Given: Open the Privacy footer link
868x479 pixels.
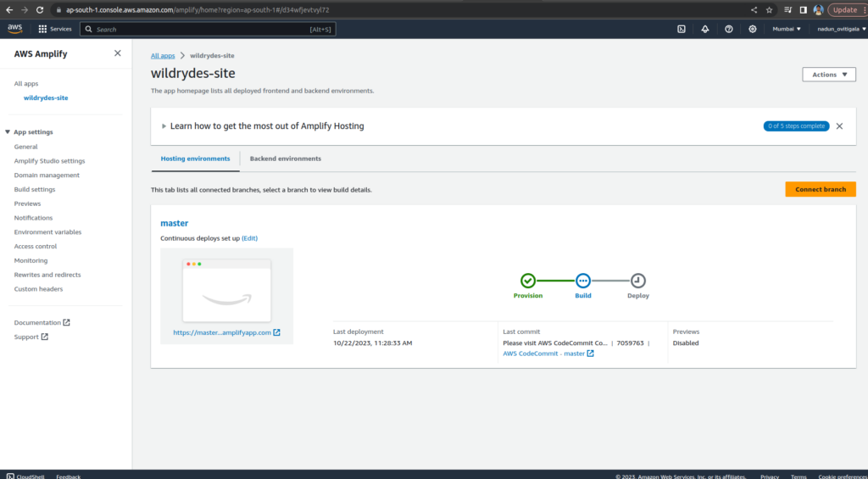Looking at the screenshot, I should tap(770, 476).
